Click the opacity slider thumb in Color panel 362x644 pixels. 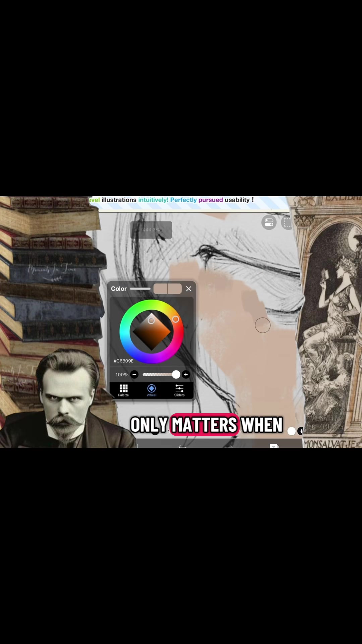tap(176, 374)
